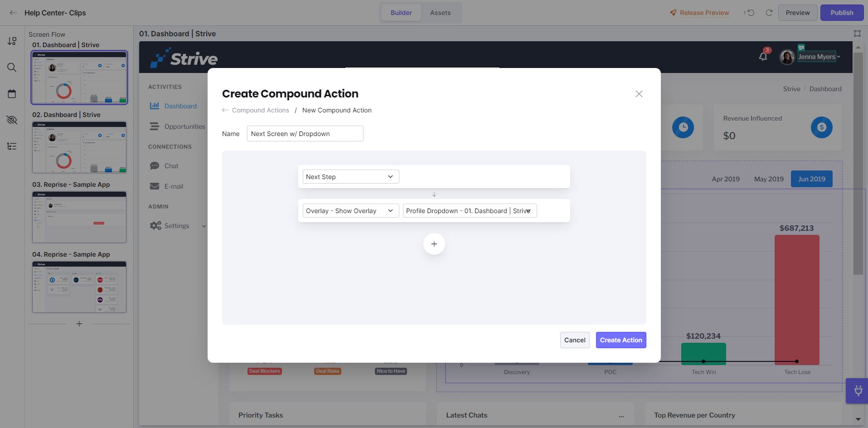
Task: Click the Dashboard bar chart icon
Action: [x=155, y=106]
